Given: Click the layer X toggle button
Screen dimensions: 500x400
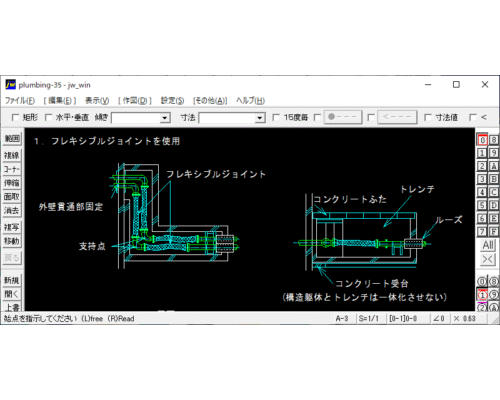Looking at the screenshot, I should coord(488,259).
